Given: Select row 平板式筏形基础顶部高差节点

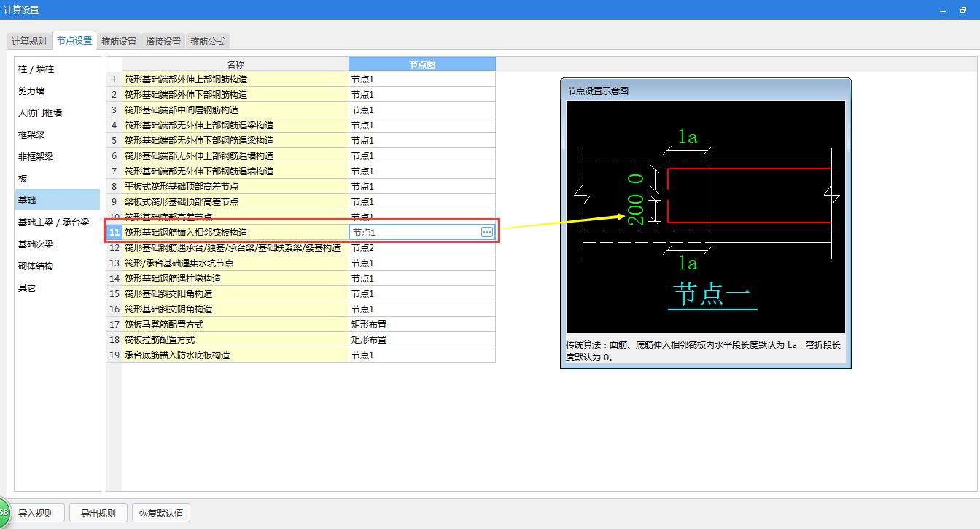Looking at the screenshot, I should tap(235, 186).
